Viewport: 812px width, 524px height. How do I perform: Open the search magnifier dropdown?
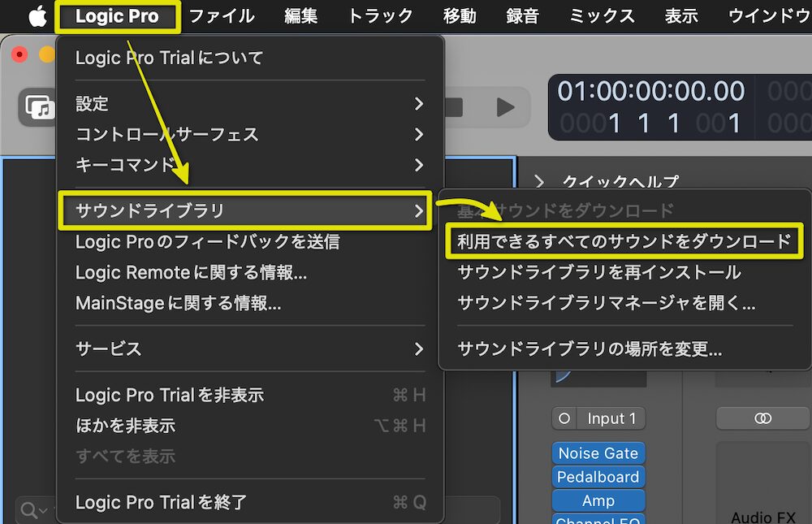[x=34, y=510]
